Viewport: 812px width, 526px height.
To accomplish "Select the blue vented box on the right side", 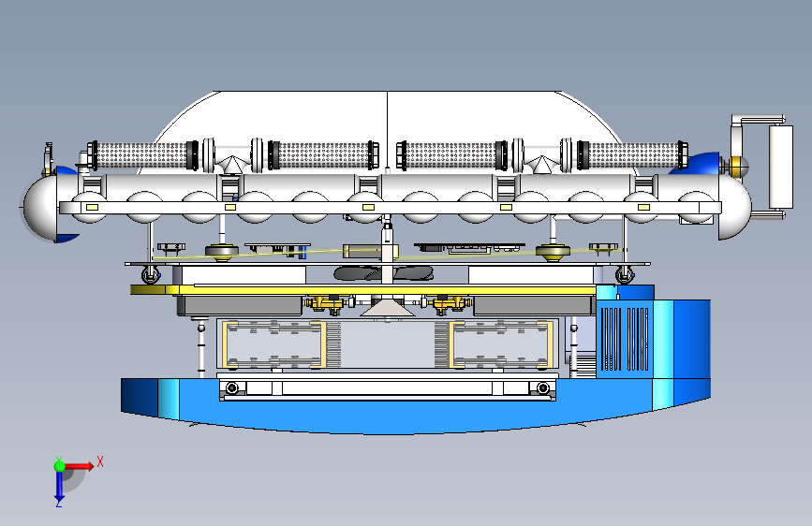I will (x=625, y=339).
